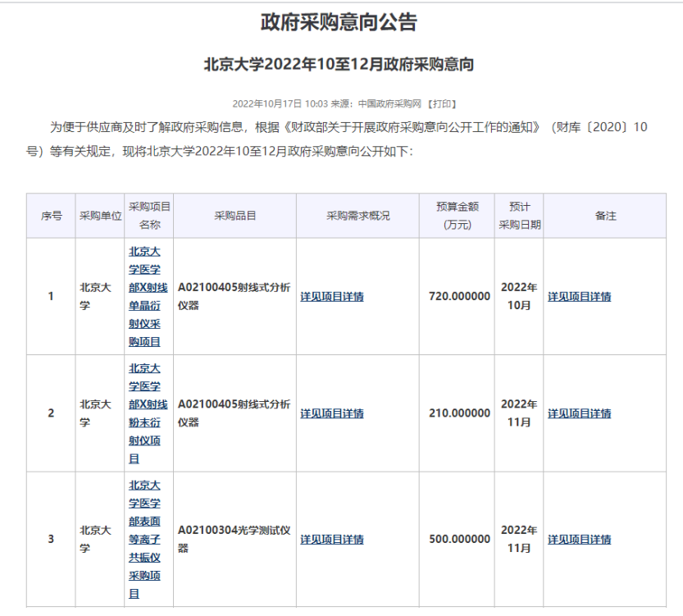Open row 3 采购需求概况 详见项目详情 link
683x616 pixels.
332,540
